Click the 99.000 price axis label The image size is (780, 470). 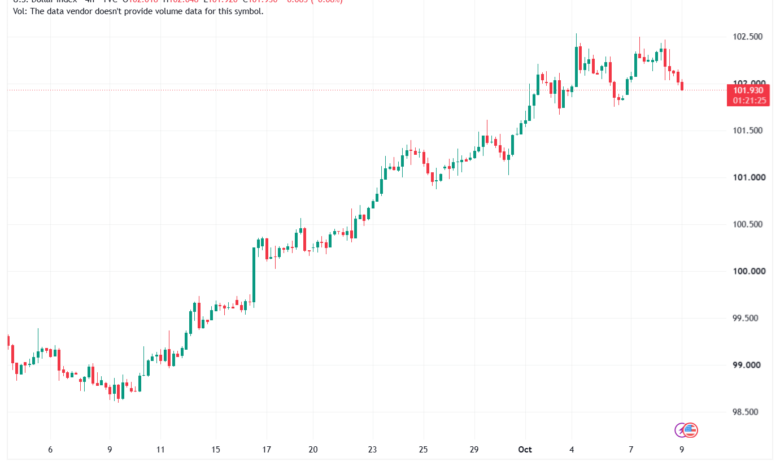746,365
